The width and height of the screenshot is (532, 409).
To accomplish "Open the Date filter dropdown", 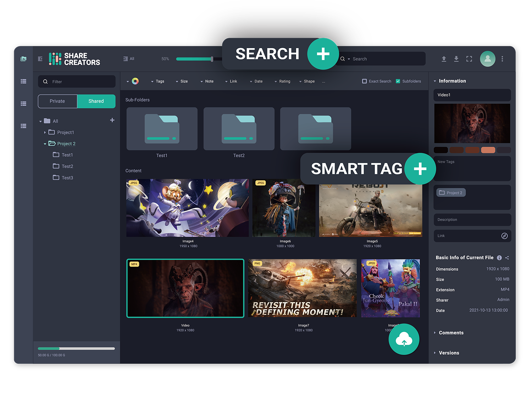I will click(256, 82).
